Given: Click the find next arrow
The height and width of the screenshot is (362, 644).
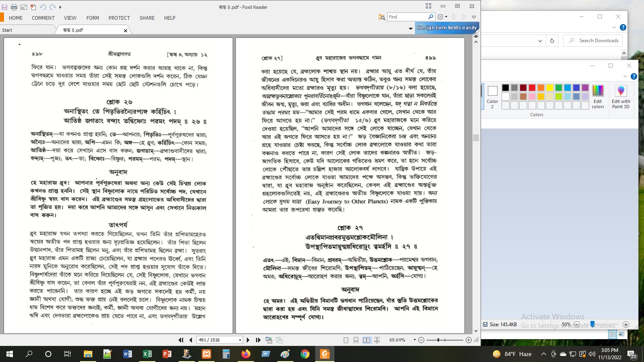Looking at the screenshot, I should tap(464, 17).
